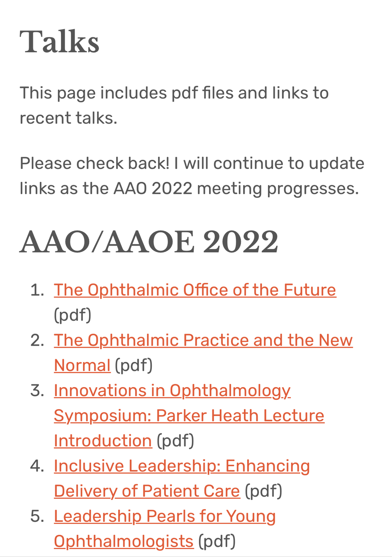Click the (pdf) label after New Normal
392x557 pixels.
(x=134, y=365)
